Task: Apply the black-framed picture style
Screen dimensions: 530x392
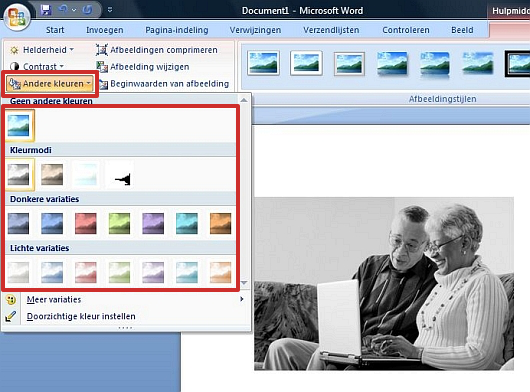Action: [517, 64]
